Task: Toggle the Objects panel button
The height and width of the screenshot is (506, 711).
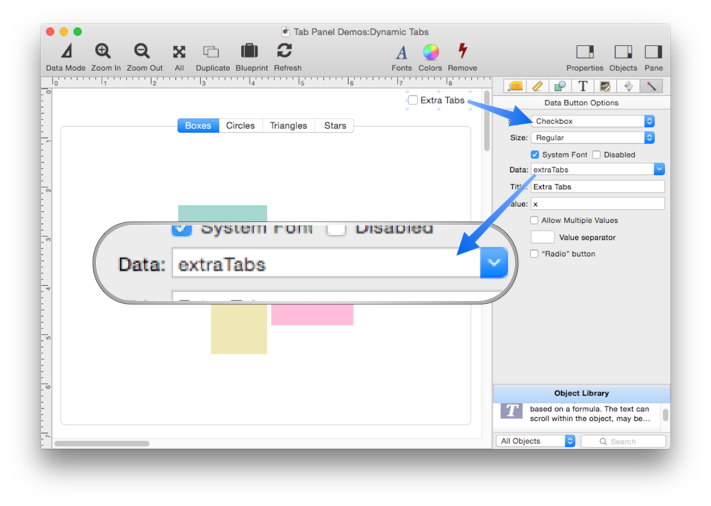Action: pos(623,52)
